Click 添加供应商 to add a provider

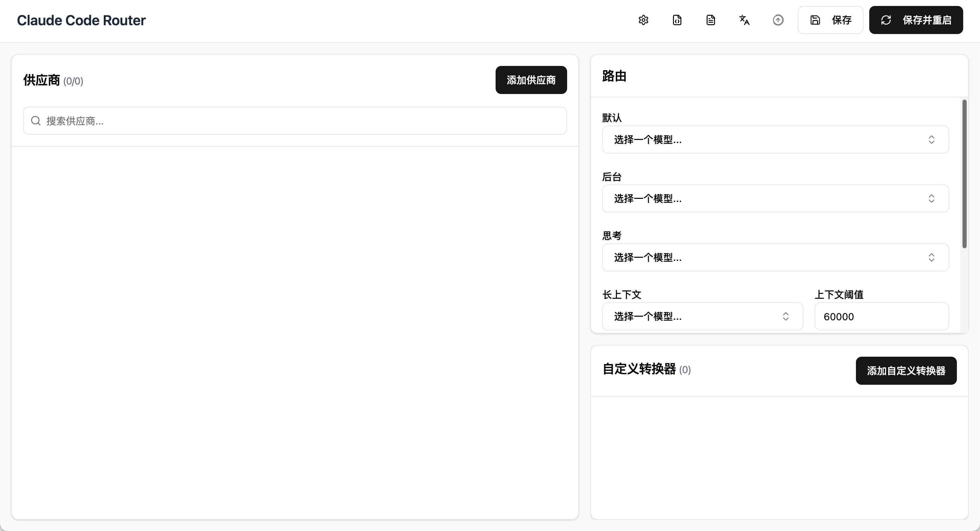pos(531,80)
